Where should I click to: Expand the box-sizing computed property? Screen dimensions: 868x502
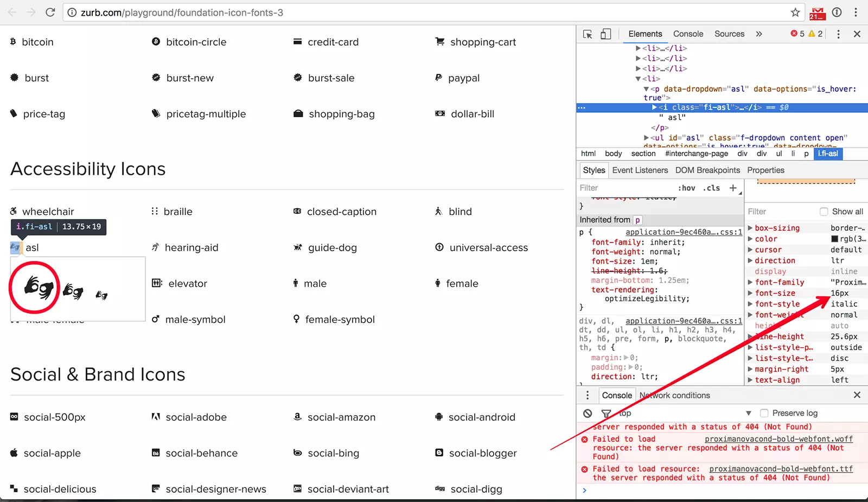point(750,228)
